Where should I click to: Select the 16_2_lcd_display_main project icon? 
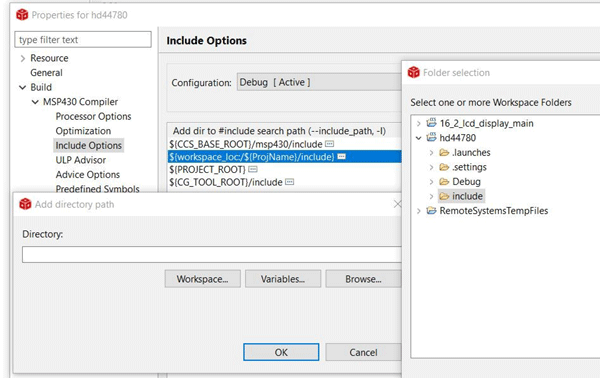click(x=431, y=123)
